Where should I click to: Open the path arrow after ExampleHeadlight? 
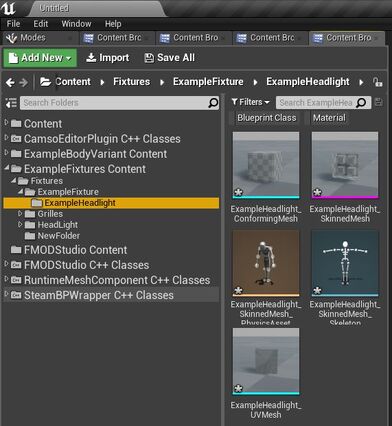(x=361, y=82)
